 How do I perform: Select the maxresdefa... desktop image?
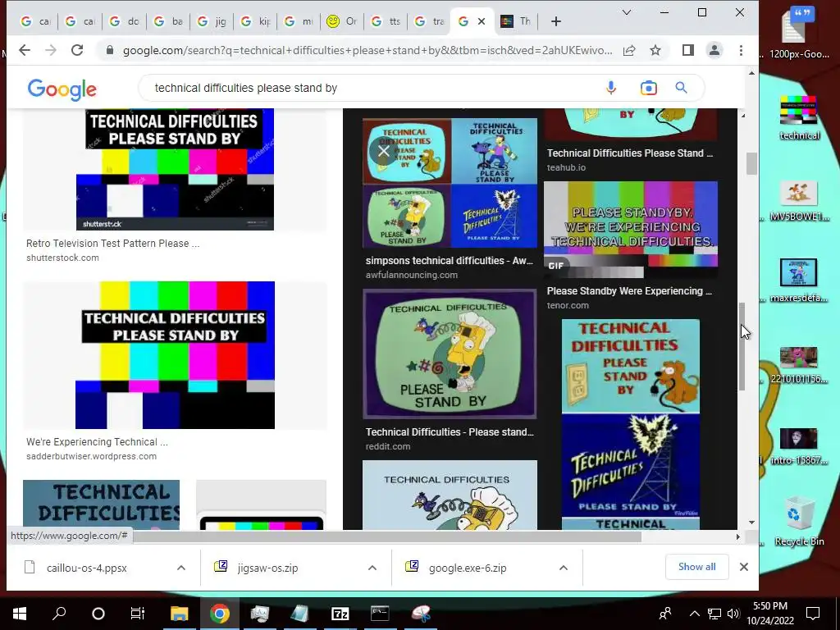pyautogui.click(x=799, y=281)
